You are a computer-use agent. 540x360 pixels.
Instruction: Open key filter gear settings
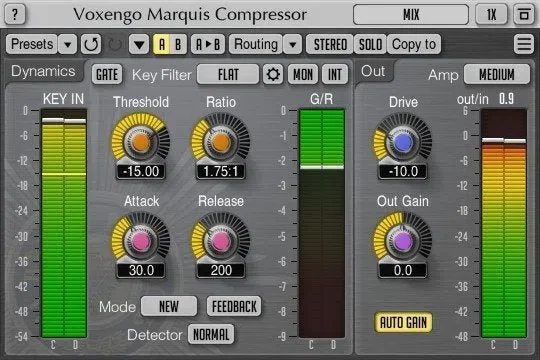[x=273, y=74]
